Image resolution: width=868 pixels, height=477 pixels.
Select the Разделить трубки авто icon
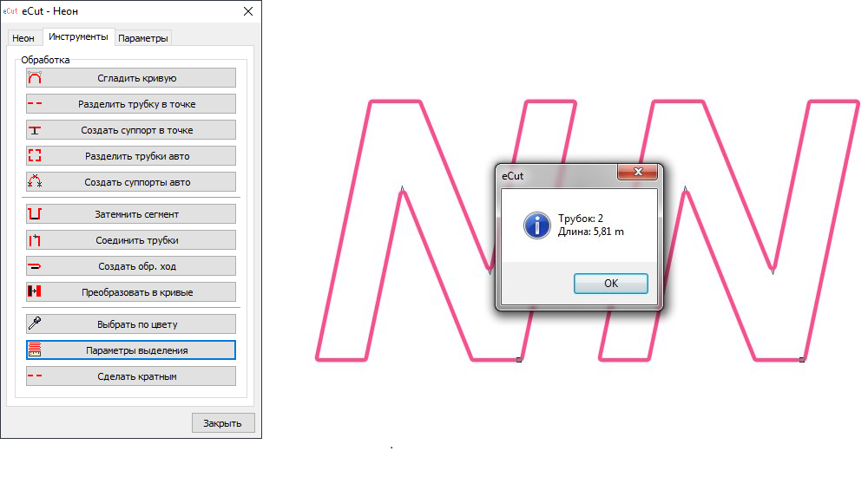35,156
